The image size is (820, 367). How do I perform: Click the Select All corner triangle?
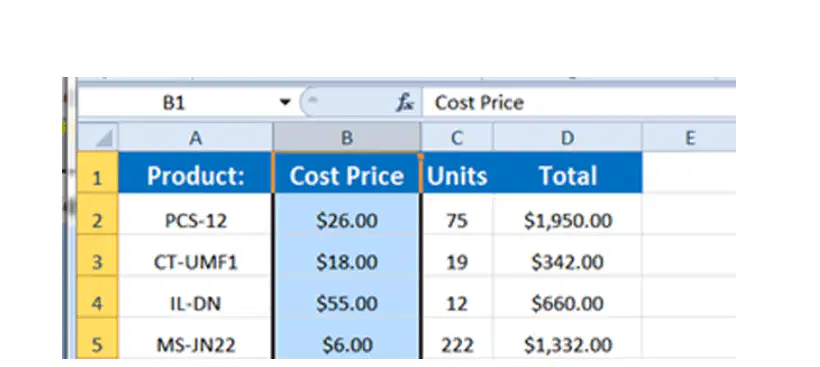[x=98, y=138]
